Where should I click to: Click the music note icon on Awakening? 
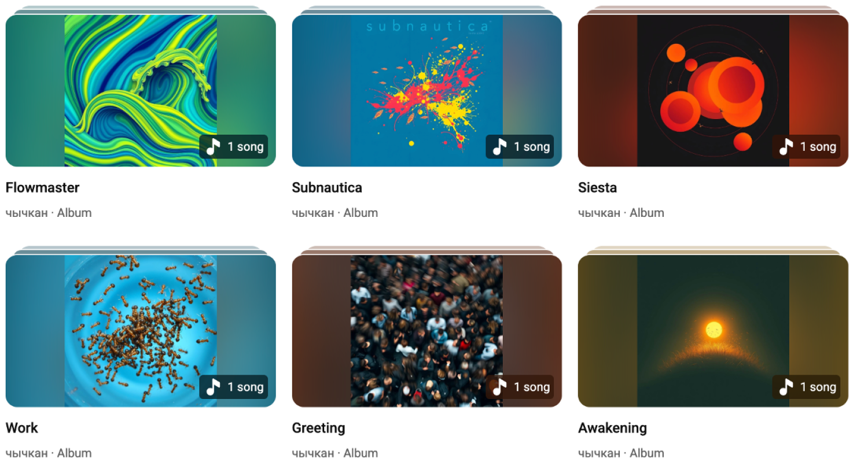pyautogui.click(x=786, y=387)
